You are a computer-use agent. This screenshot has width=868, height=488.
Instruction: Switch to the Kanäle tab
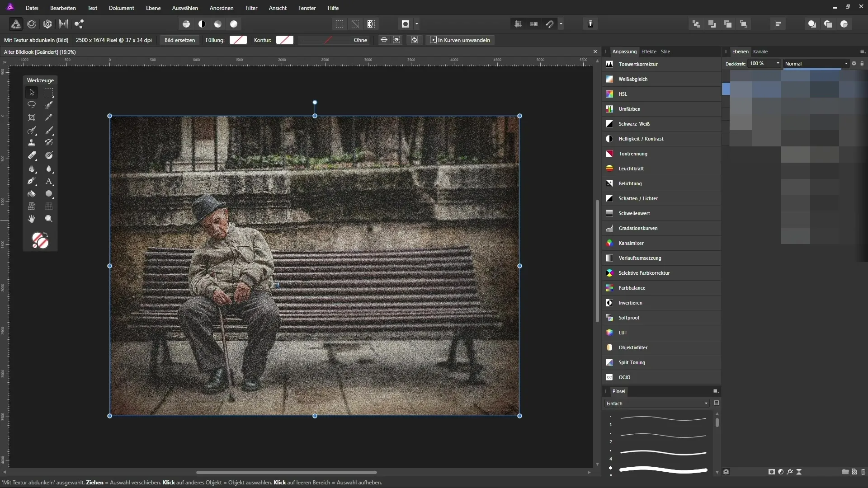pos(760,52)
